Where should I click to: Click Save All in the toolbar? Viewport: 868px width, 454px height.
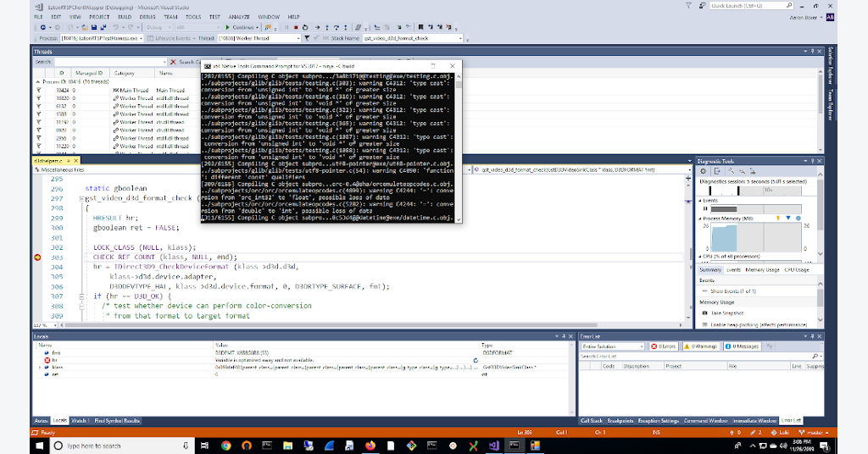[x=103, y=27]
